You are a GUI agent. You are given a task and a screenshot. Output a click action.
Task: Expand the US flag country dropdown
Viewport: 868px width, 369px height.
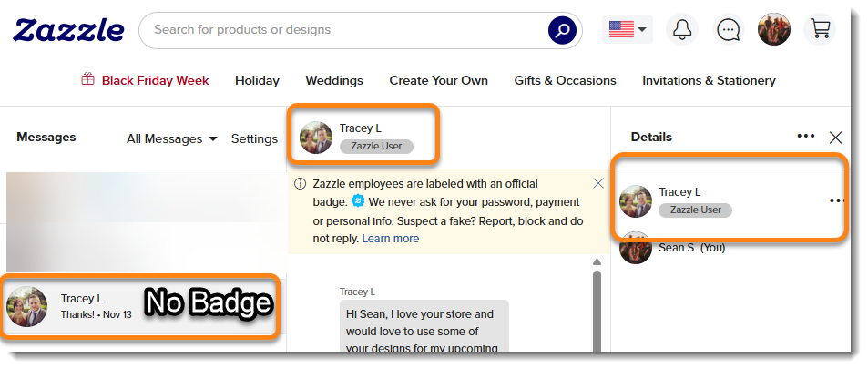point(628,30)
